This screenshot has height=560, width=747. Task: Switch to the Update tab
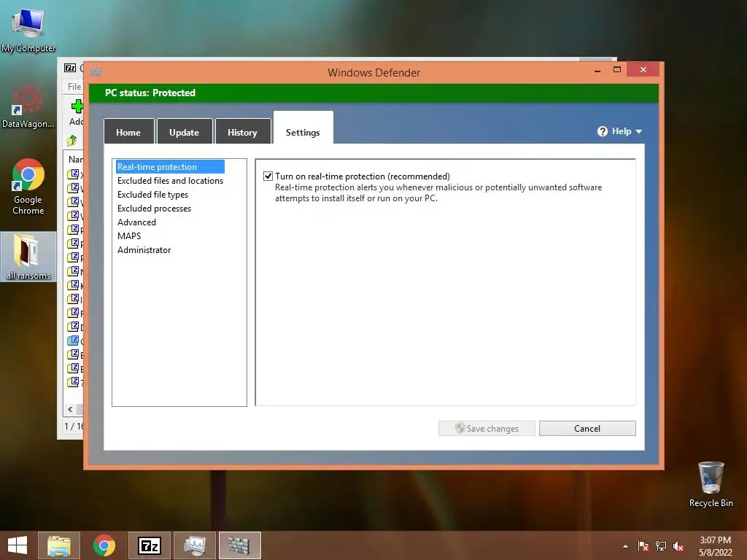[x=185, y=132]
